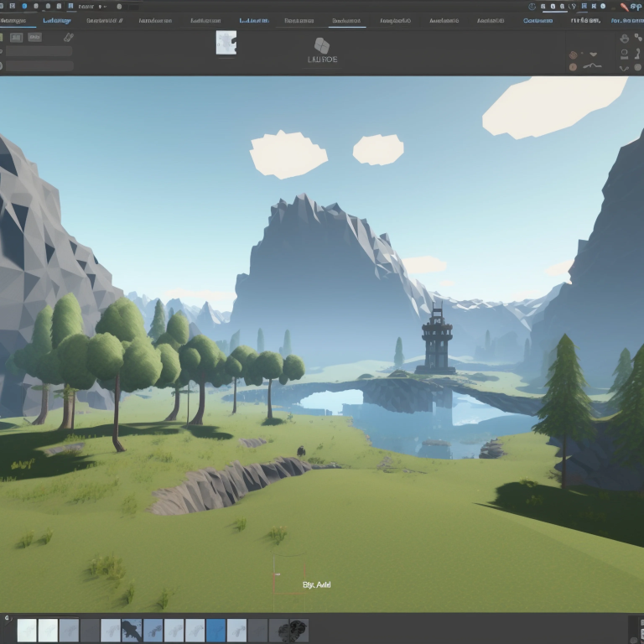Click the upper input field in the left panel
The image size is (644, 644).
click(39, 51)
